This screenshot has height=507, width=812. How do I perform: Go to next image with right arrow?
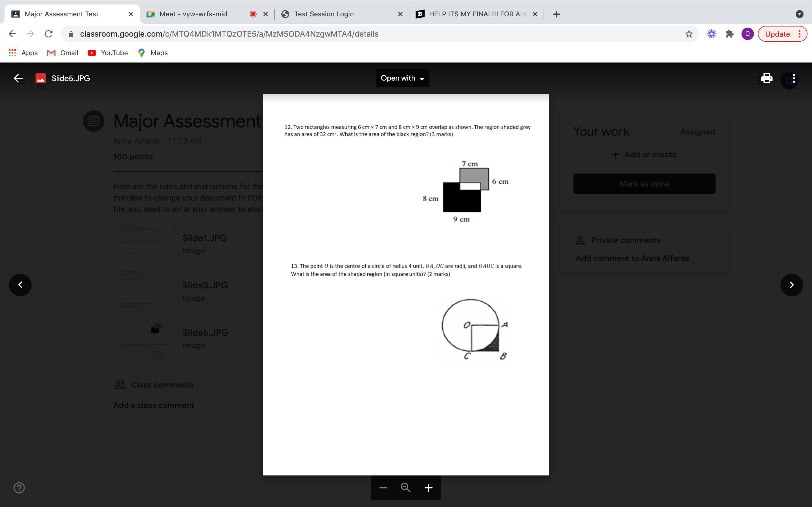click(791, 285)
